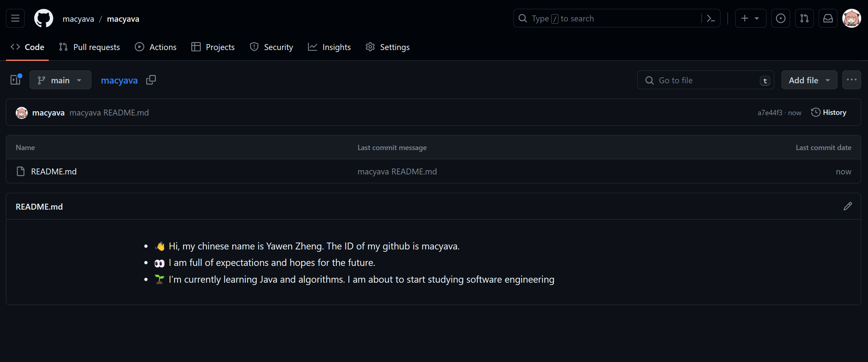Toggle the file tree side panel
Viewport: 868px width, 362px height.
click(15, 80)
